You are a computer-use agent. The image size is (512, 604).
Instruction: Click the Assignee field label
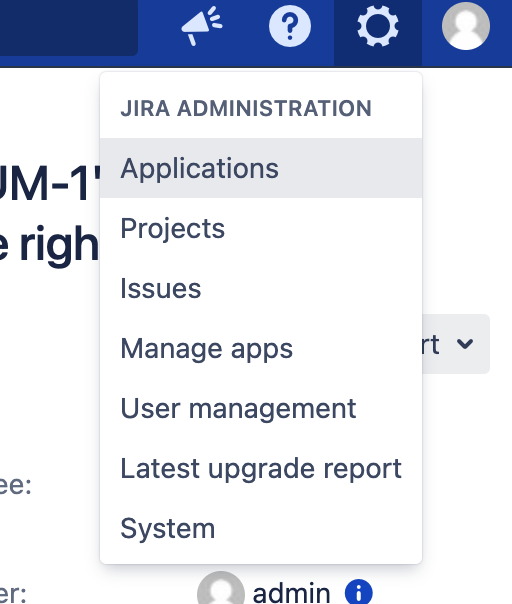15,485
